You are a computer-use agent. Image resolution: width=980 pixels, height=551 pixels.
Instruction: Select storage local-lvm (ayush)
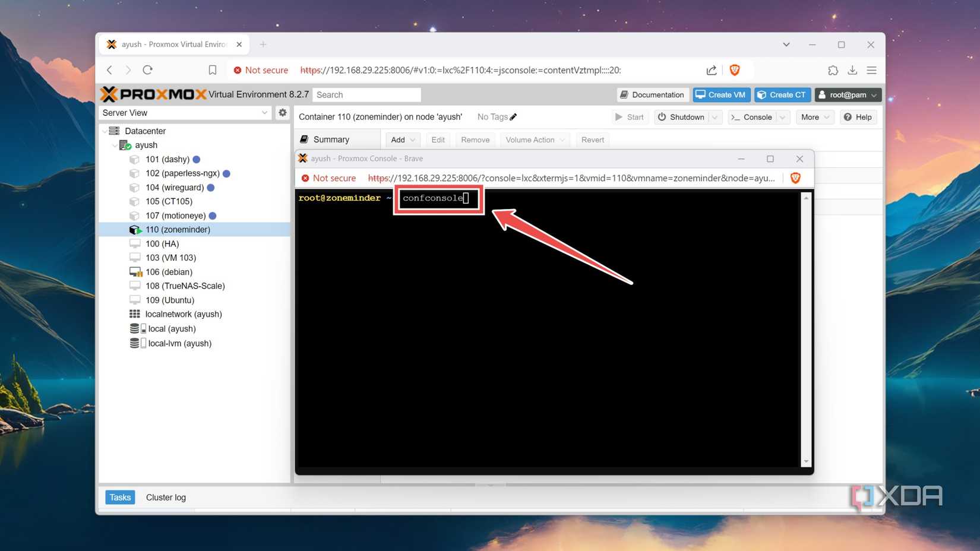click(x=179, y=343)
